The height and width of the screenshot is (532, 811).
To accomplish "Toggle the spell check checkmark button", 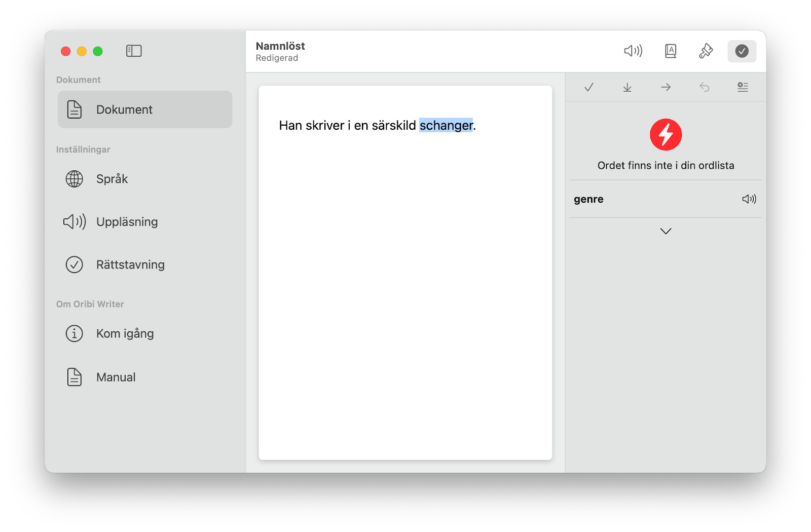I will (x=742, y=51).
